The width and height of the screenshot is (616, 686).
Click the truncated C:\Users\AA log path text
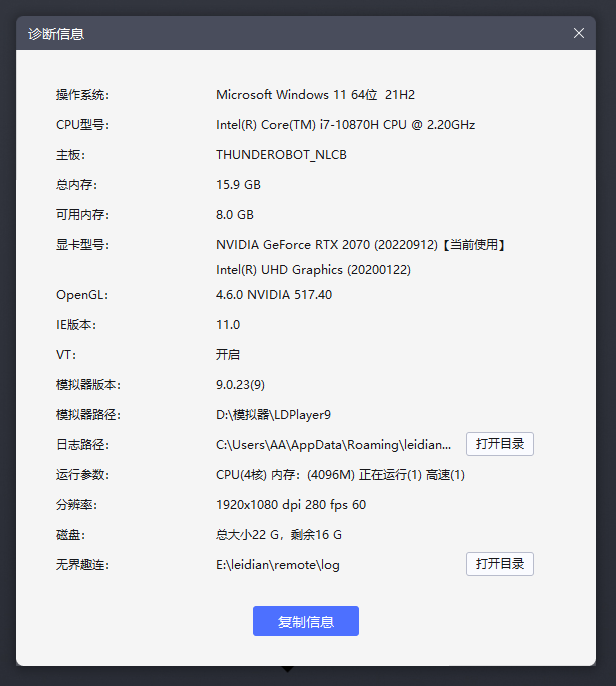pyautogui.click(x=333, y=445)
